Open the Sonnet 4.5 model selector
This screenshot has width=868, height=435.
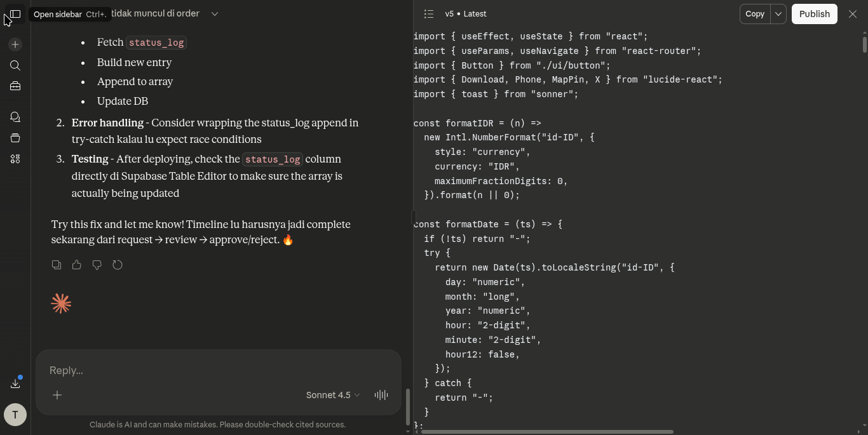[332, 395]
